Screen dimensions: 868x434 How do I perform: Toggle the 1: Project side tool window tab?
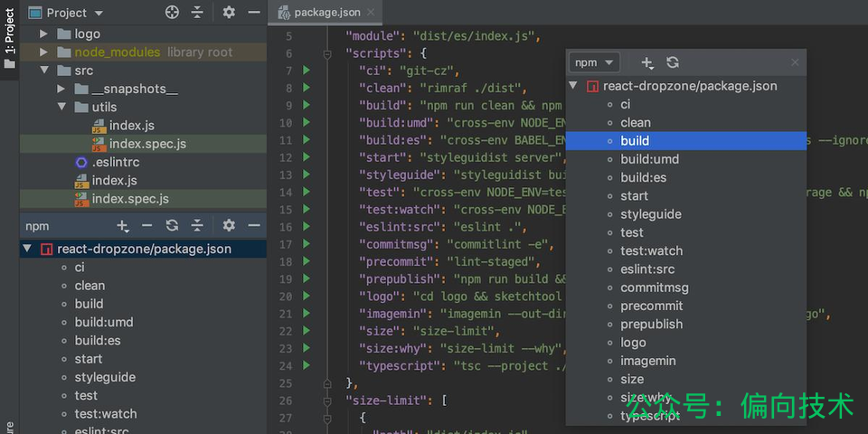point(9,39)
